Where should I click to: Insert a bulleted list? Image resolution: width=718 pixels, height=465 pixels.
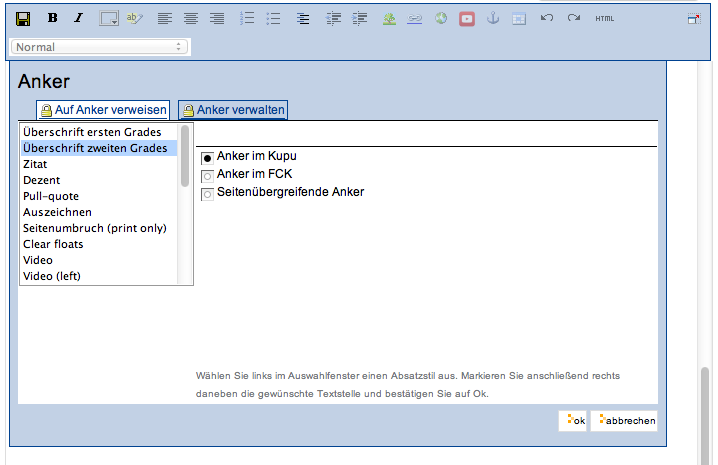[x=273, y=18]
